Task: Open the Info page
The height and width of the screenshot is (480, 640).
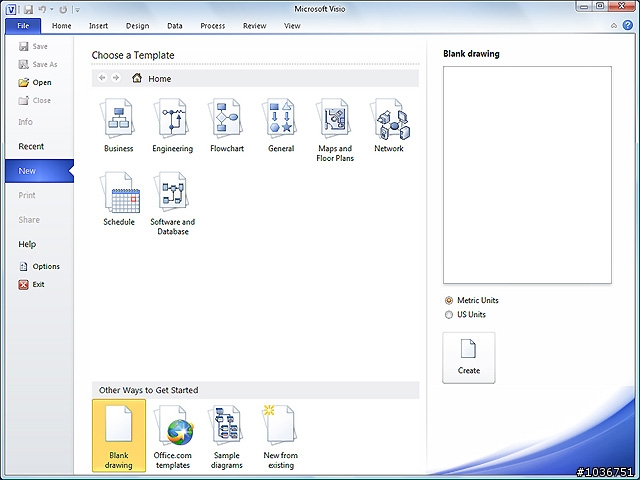Action: coord(25,122)
